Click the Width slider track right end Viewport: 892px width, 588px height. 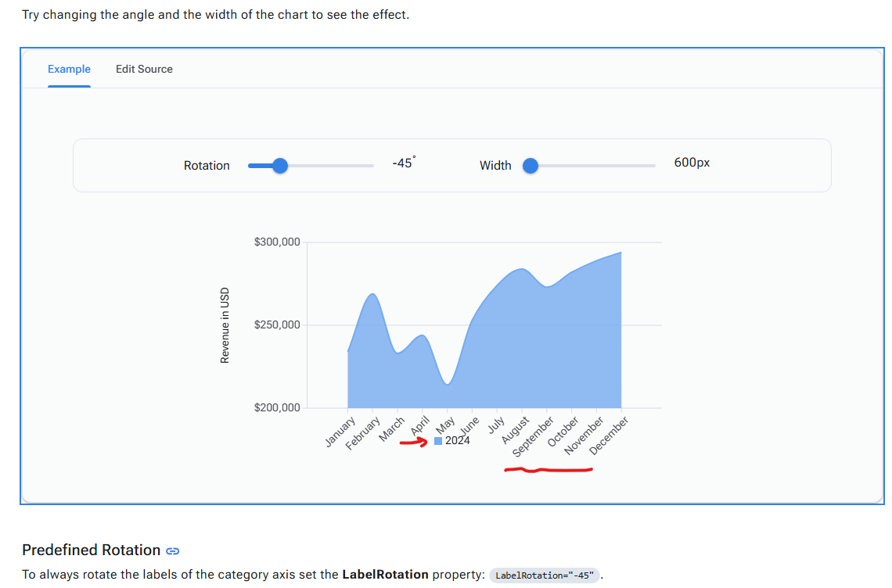653,166
